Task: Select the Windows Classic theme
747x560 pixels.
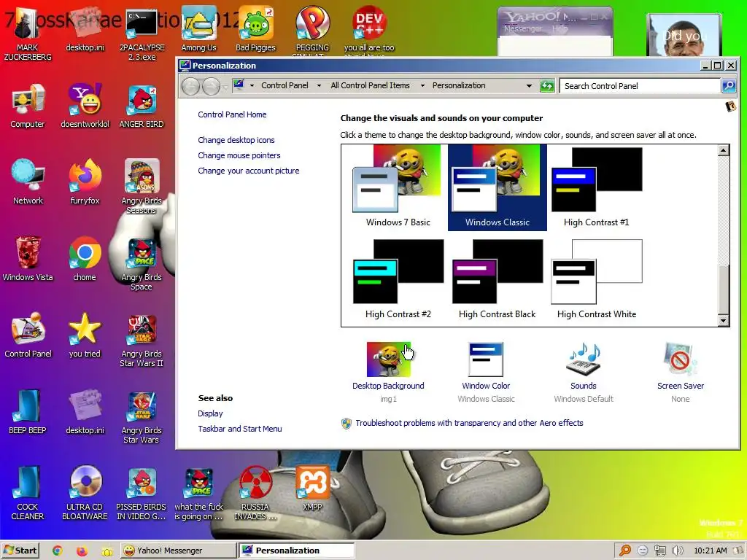Action: pyautogui.click(x=497, y=187)
